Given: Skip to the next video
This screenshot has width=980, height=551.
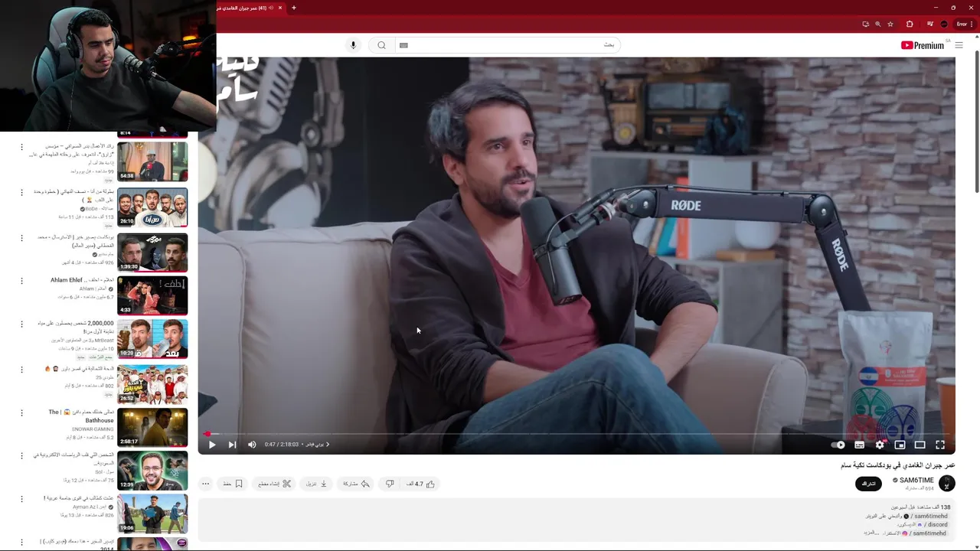Looking at the screenshot, I should pyautogui.click(x=232, y=445).
